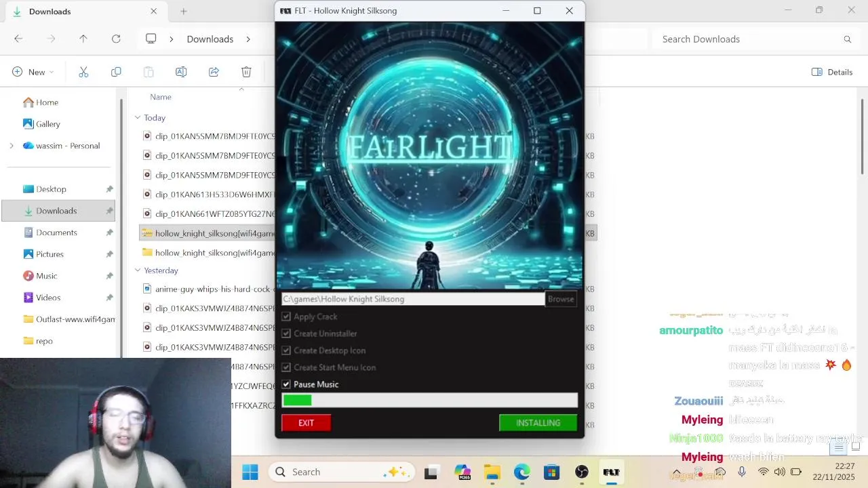Click the search magnifier in Search Downloads

point(847,39)
